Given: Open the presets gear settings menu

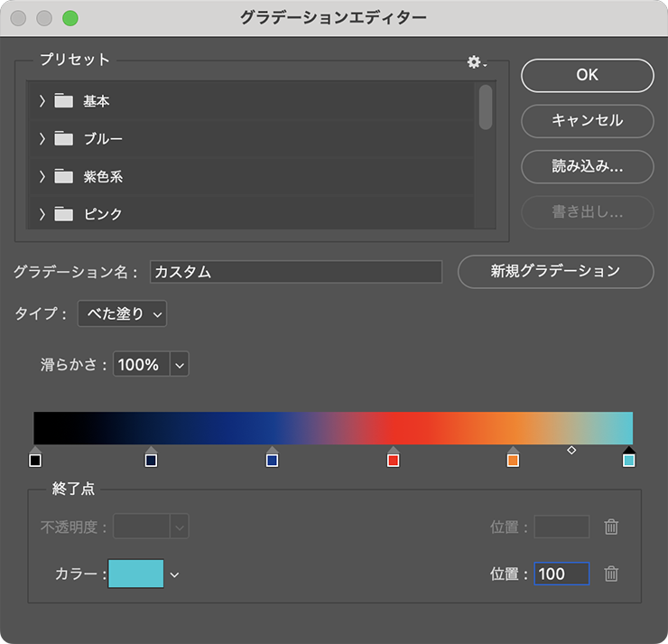Looking at the screenshot, I should click(476, 61).
